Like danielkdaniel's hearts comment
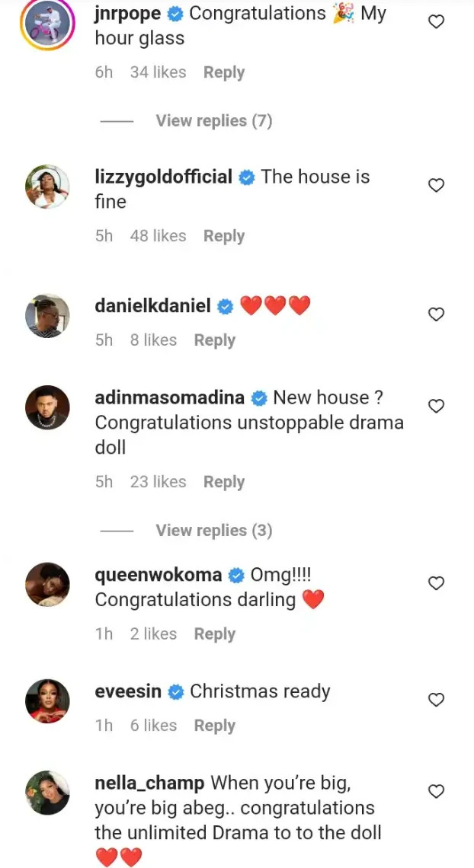The height and width of the screenshot is (868, 474). 437,314
